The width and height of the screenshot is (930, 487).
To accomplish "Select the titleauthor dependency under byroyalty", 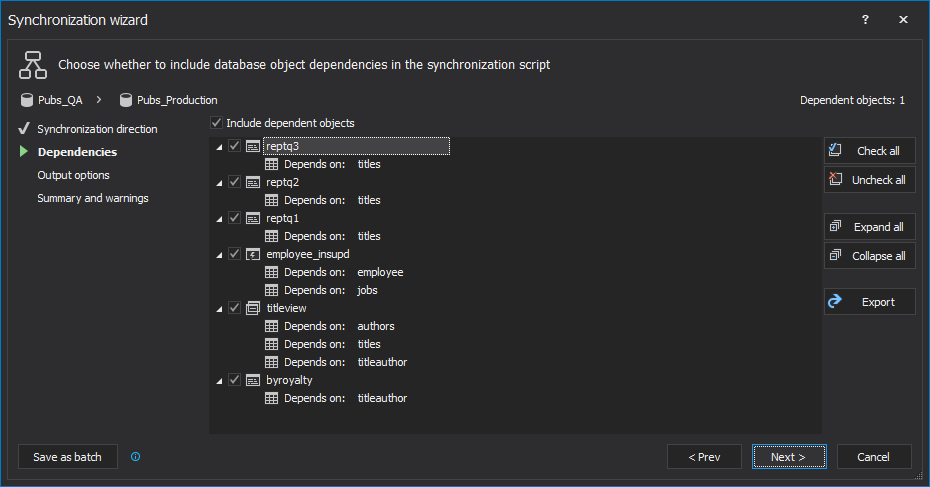I will tap(382, 398).
